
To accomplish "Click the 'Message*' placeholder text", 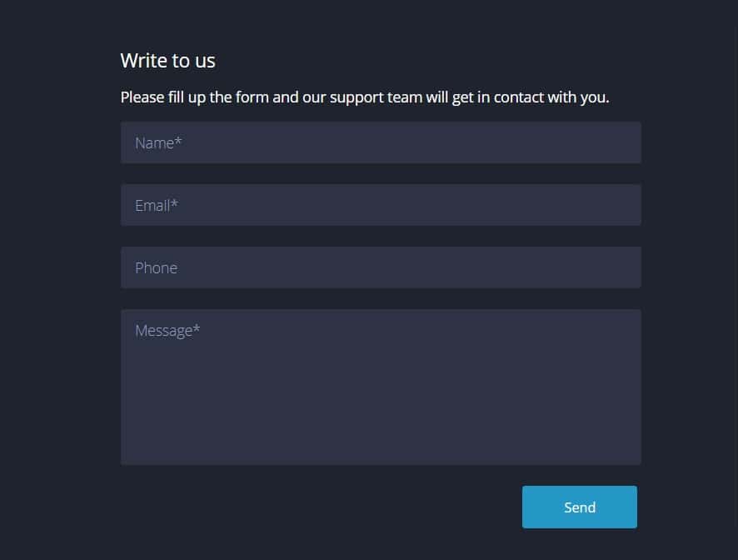I will pos(167,331).
